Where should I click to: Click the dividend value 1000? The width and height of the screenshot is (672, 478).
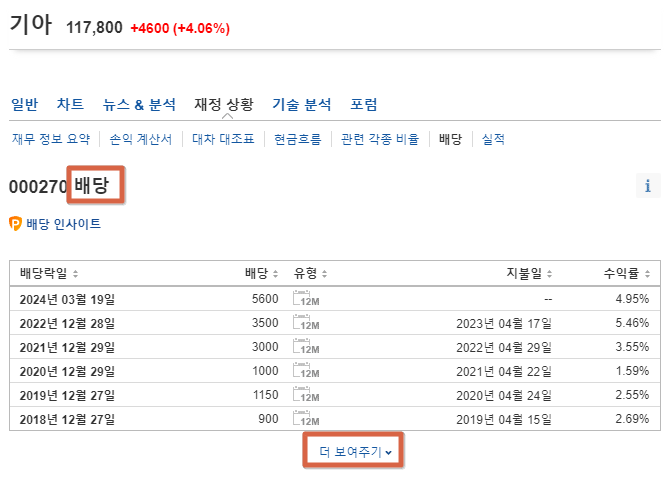coord(265,371)
